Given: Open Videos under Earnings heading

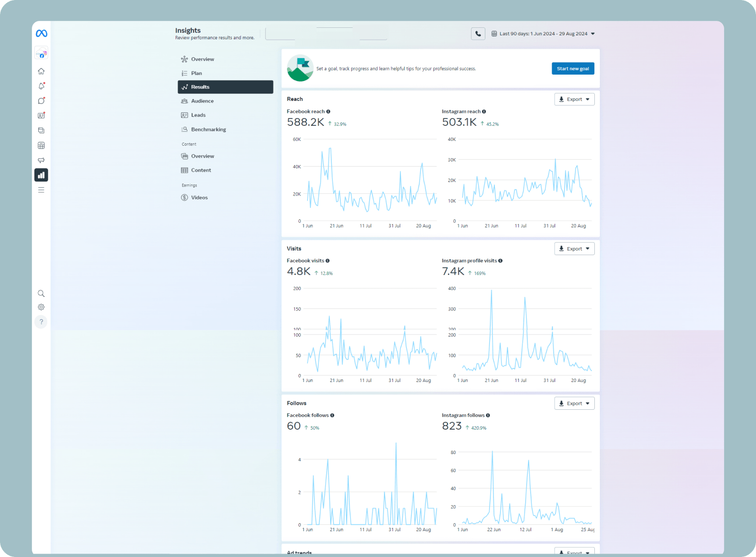Looking at the screenshot, I should click(x=225, y=197).
